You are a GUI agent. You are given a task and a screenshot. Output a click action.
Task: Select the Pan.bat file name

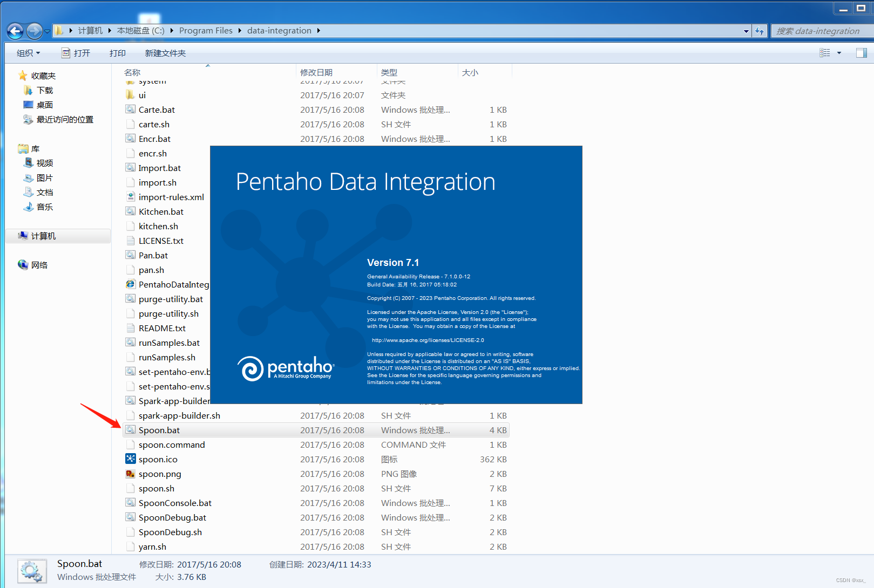pyautogui.click(x=153, y=255)
